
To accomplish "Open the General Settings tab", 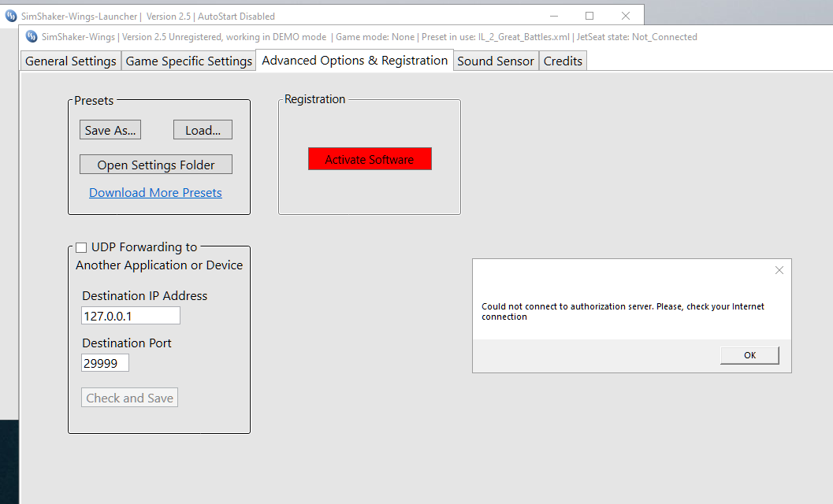I will pyautogui.click(x=71, y=61).
